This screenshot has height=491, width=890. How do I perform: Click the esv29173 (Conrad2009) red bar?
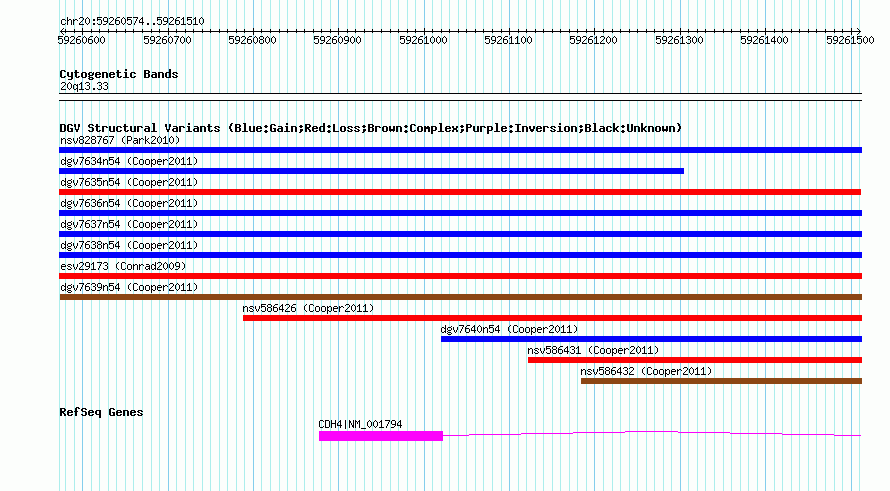coord(460,276)
